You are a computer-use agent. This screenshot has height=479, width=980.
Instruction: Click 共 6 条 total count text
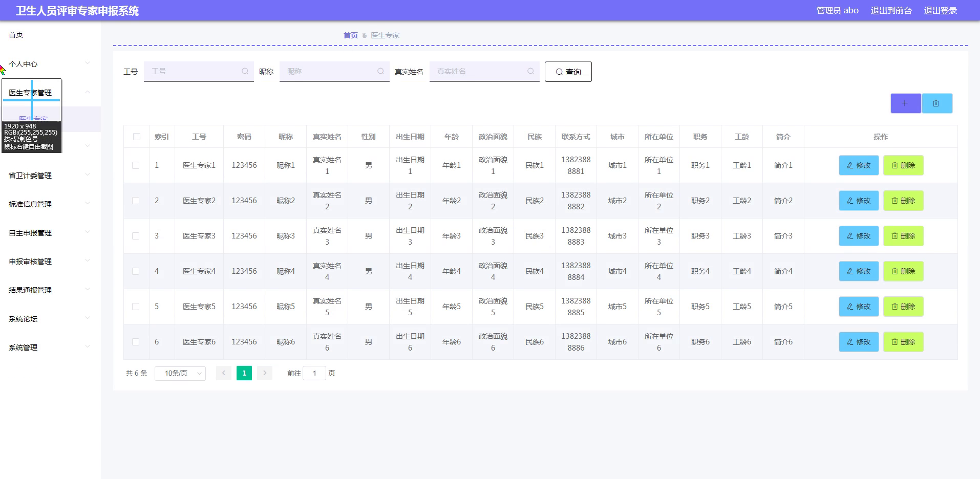pos(137,374)
